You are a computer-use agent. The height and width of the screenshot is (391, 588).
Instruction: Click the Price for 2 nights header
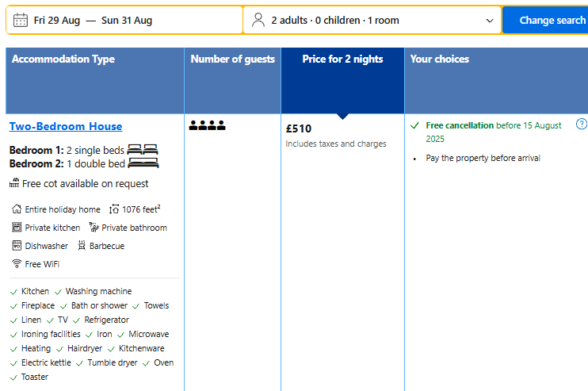pos(342,59)
